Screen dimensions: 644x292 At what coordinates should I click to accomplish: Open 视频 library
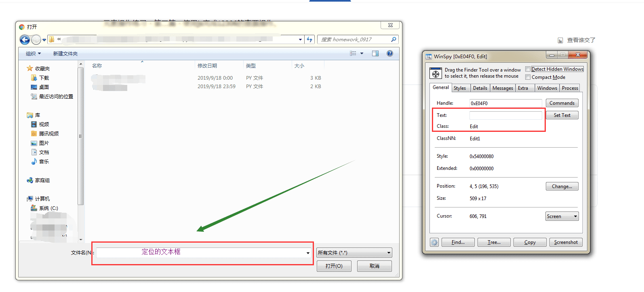click(x=40, y=125)
